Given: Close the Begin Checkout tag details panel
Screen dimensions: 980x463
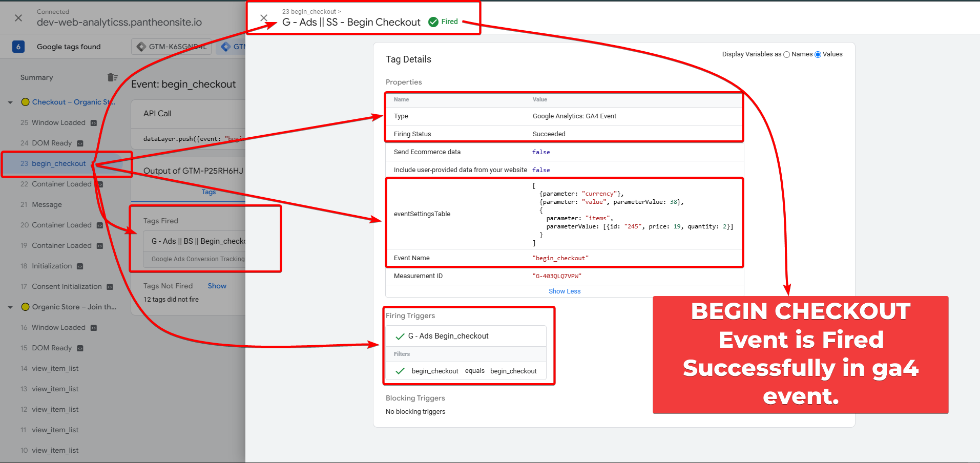Looking at the screenshot, I should (264, 18).
